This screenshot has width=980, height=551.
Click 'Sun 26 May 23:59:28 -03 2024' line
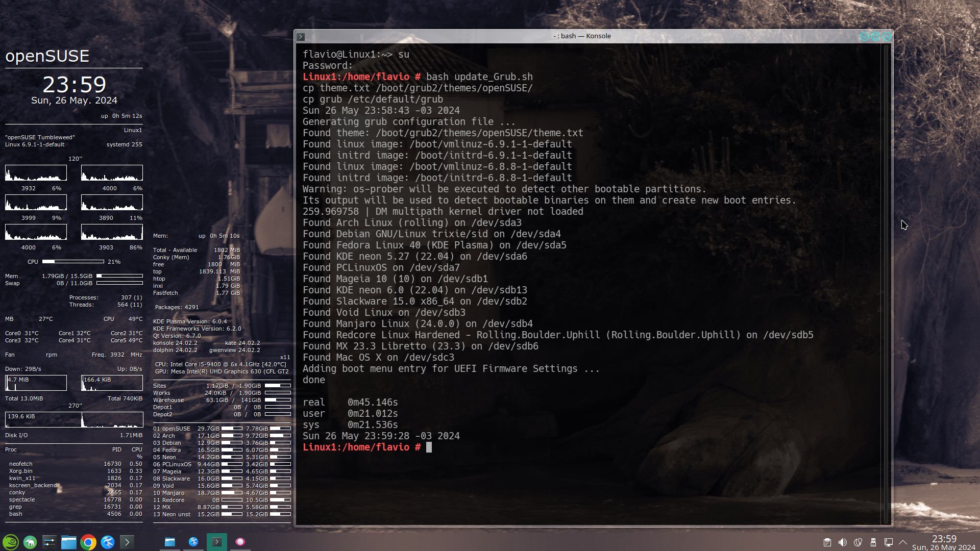click(381, 436)
